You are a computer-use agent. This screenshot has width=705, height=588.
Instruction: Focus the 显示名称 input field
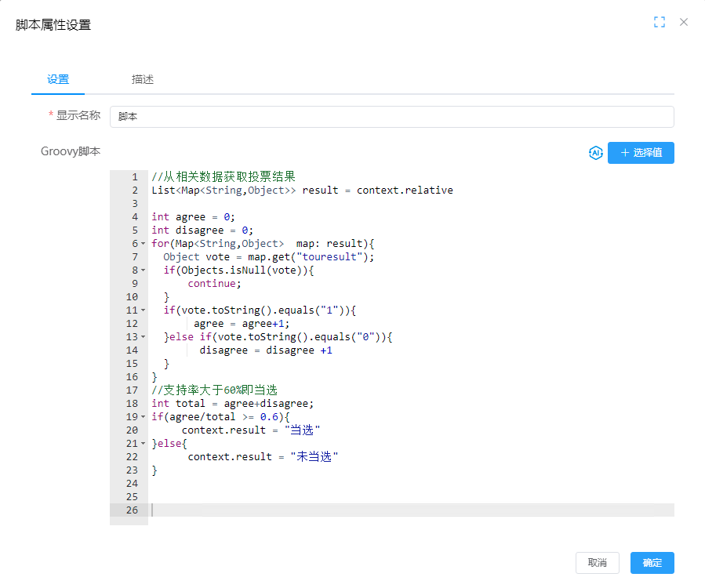tap(391, 117)
